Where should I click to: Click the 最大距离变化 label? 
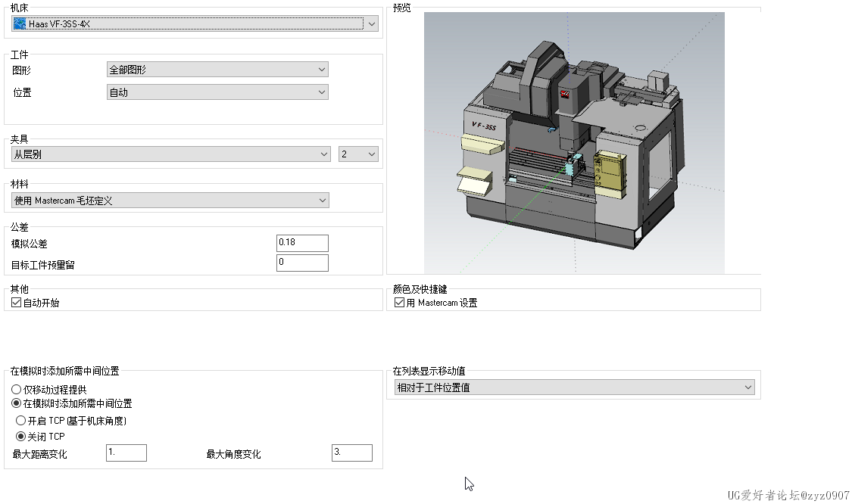(39, 454)
